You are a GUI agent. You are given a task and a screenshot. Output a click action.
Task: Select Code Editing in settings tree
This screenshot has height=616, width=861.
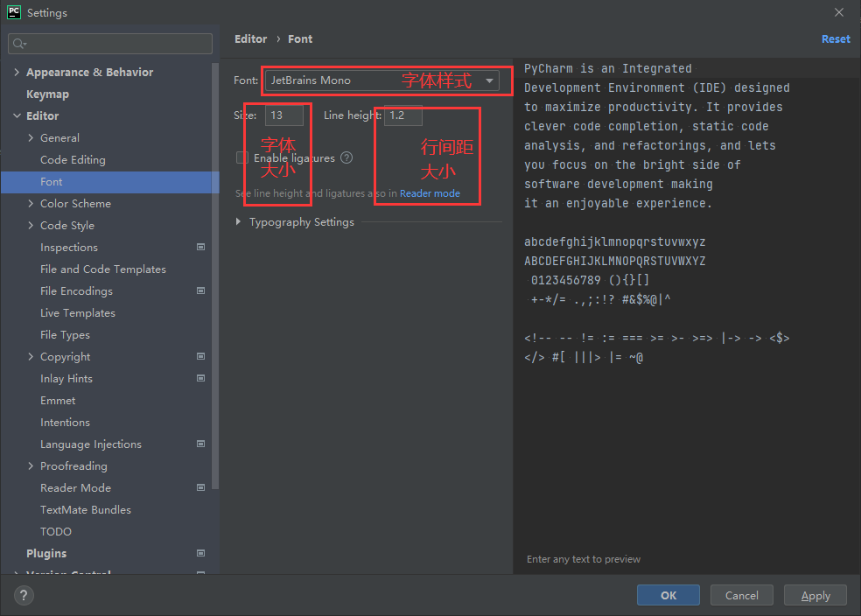pos(73,160)
